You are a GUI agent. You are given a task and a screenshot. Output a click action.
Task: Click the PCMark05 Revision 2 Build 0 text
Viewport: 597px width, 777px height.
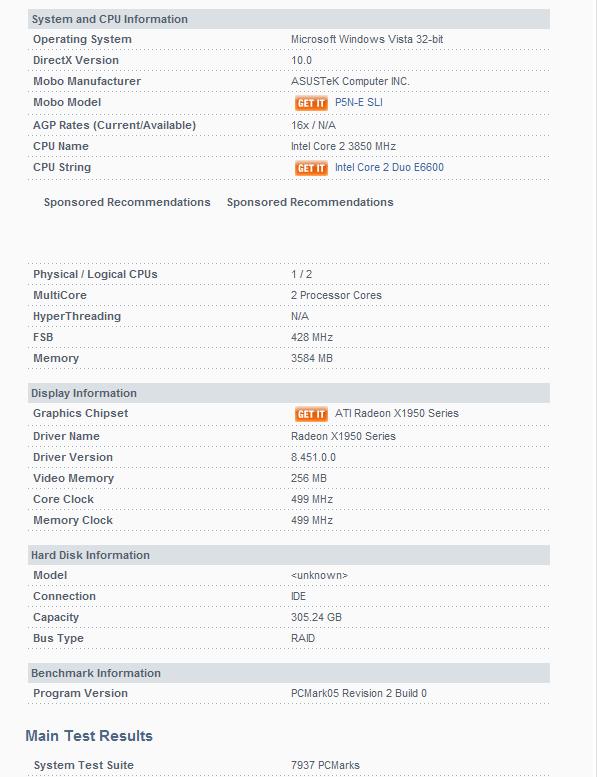point(359,693)
